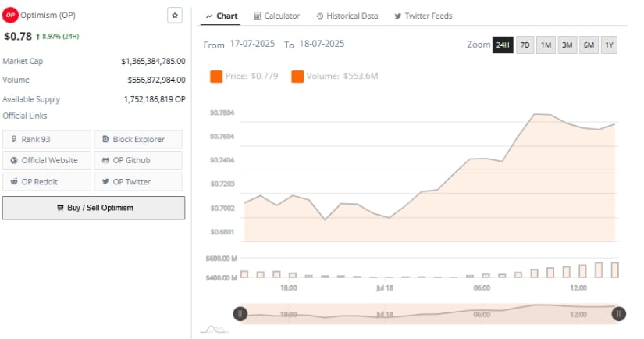Click the Optimism OP red logo
The height and width of the screenshot is (339, 644).
10,15
